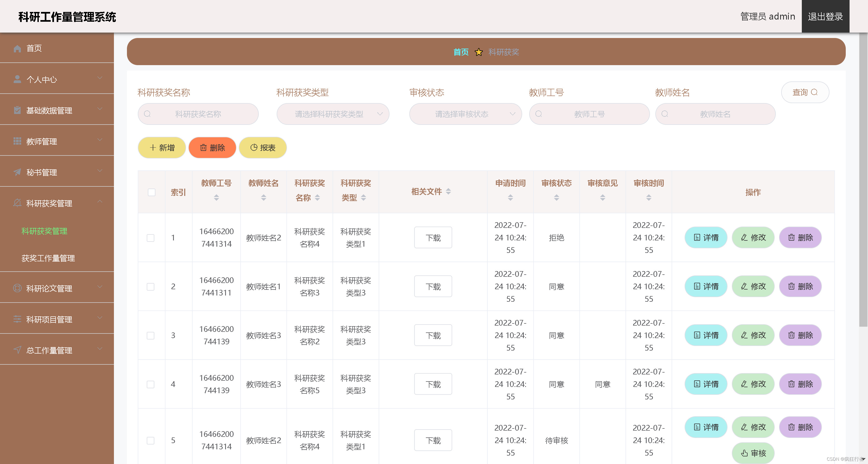Open the 请选择审核状态 dropdown
868x464 pixels.
[x=466, y=114]
